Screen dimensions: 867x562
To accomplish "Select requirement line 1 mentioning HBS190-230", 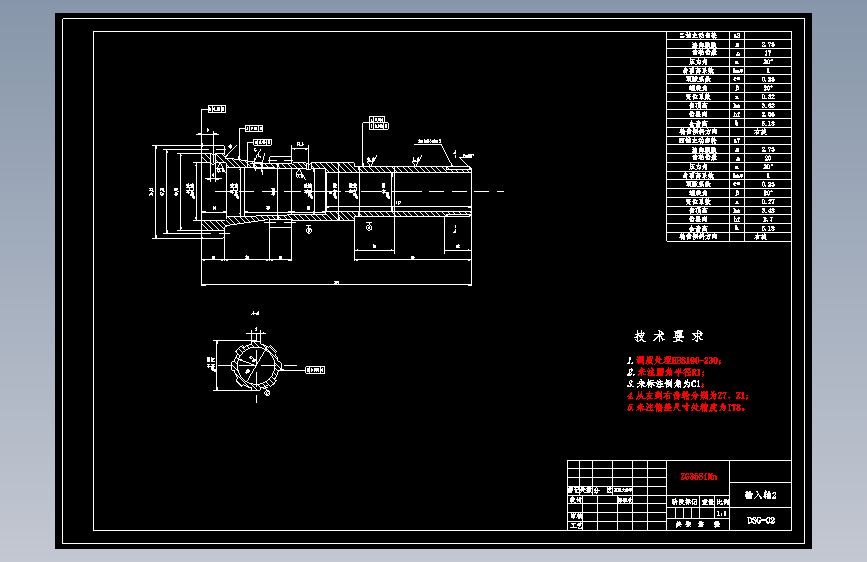I will 674,361.
